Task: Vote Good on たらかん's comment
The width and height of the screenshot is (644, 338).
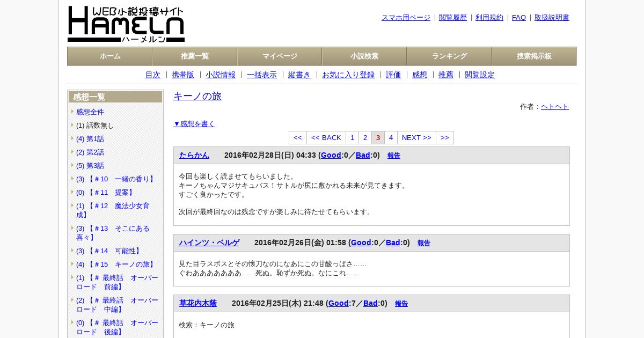Action: 331,155
